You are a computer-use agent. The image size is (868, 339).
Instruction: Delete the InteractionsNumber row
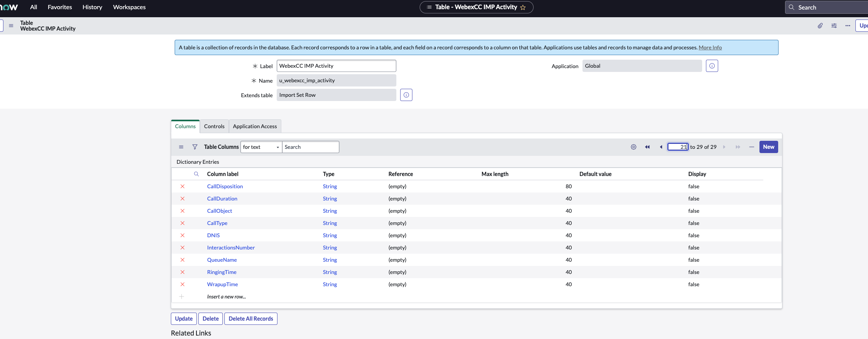(x=182, y=248)
